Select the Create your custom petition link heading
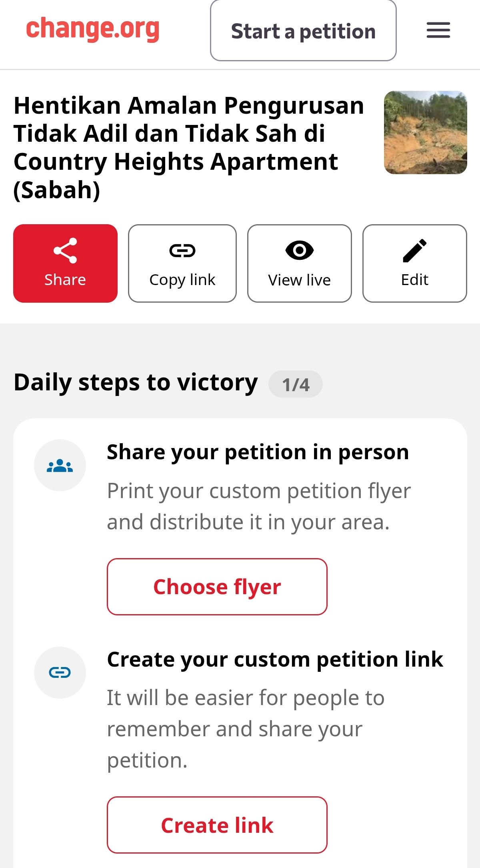The width and height of the screenshot is (480, 868). tap(275, 659)
